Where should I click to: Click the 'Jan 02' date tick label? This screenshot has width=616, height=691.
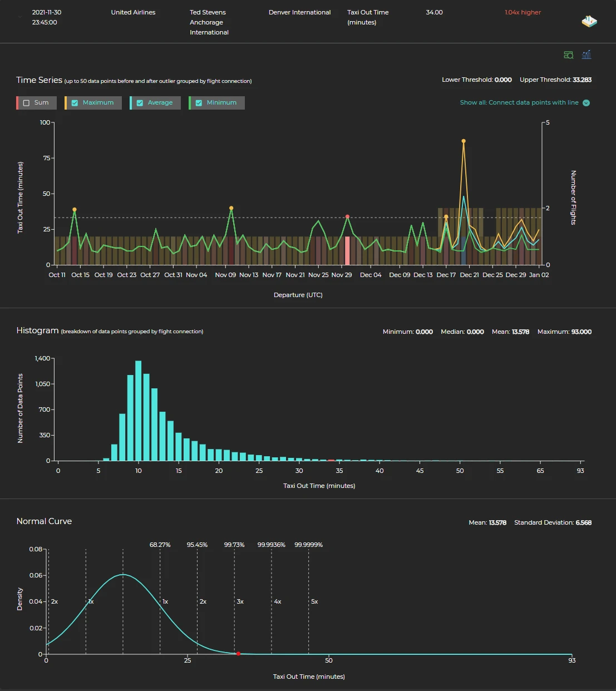(x=539, y=275)
